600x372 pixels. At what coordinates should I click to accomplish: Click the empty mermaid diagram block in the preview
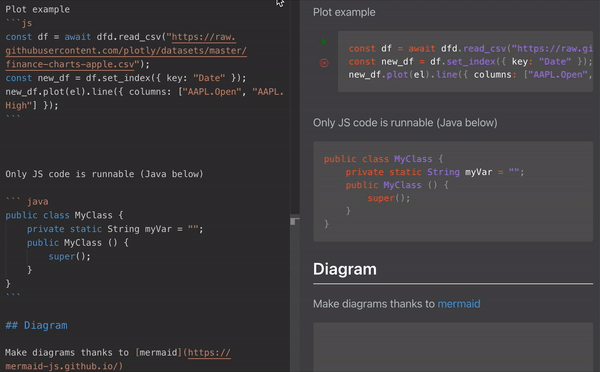453,347
